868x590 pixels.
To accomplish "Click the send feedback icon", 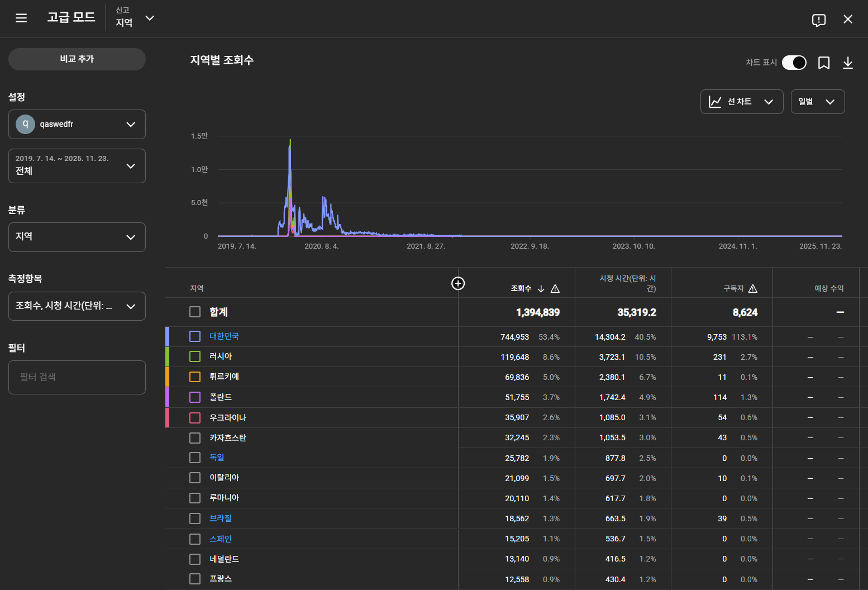I will point(818,20).
